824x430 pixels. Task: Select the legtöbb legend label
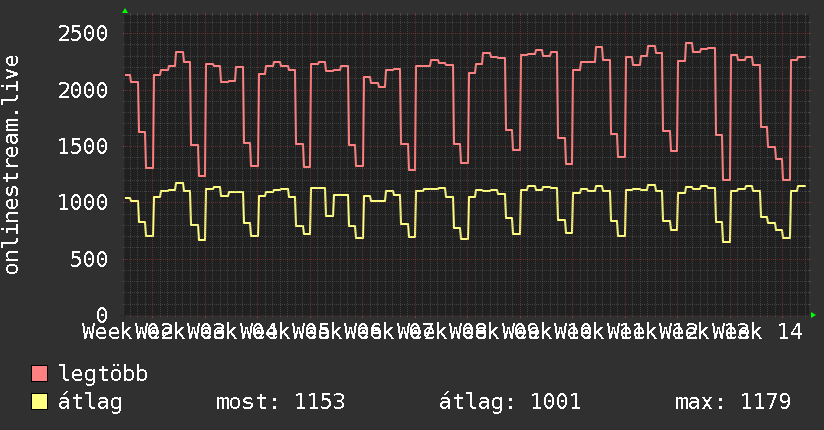tap(104, 375)
